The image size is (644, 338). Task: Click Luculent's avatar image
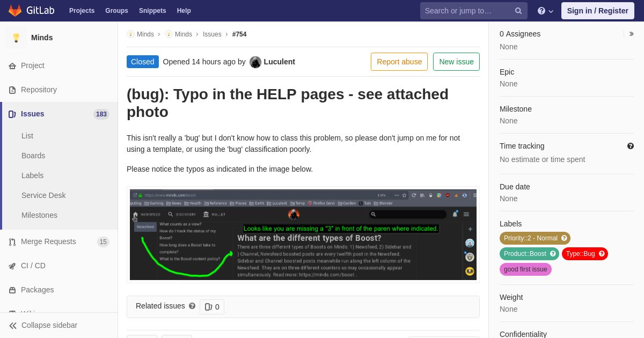pyautogui.click(x=255, y=62)
